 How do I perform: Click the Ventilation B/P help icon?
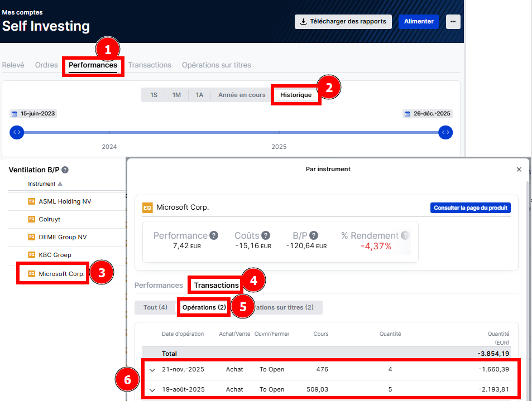coord(65,170)
